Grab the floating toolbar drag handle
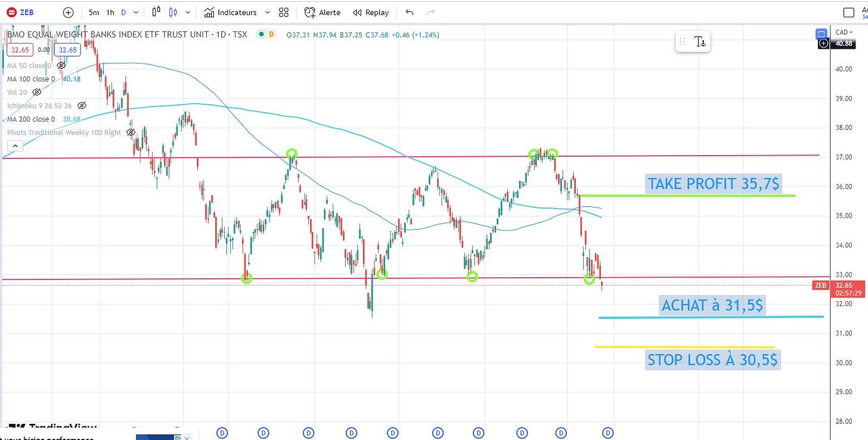 pos(682,41)
